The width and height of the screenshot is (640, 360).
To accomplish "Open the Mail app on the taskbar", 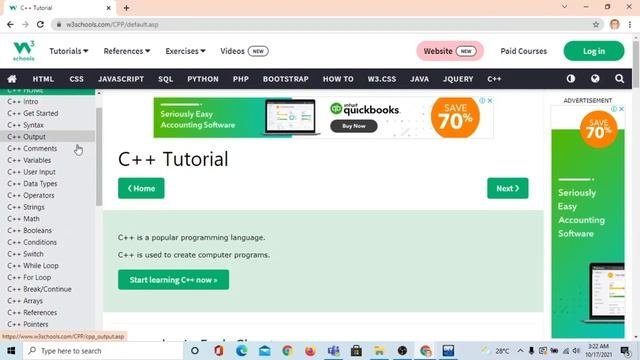I will pos(264,351).
